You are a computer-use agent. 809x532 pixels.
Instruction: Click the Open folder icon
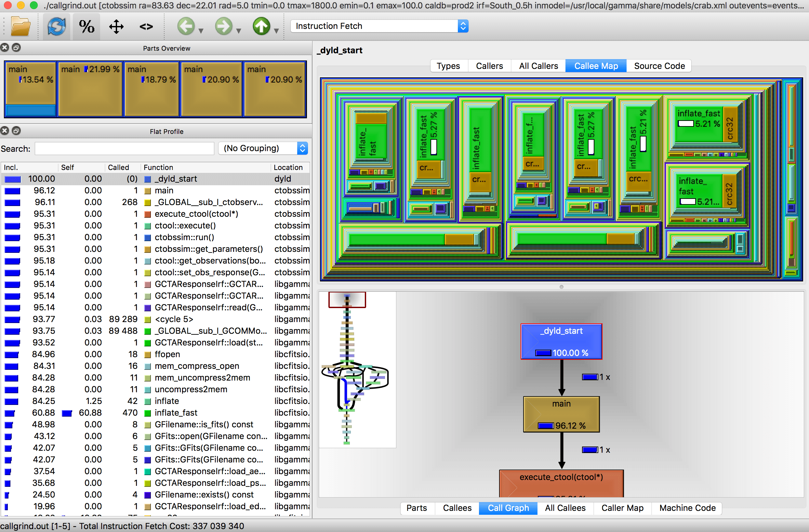point(20,27)
